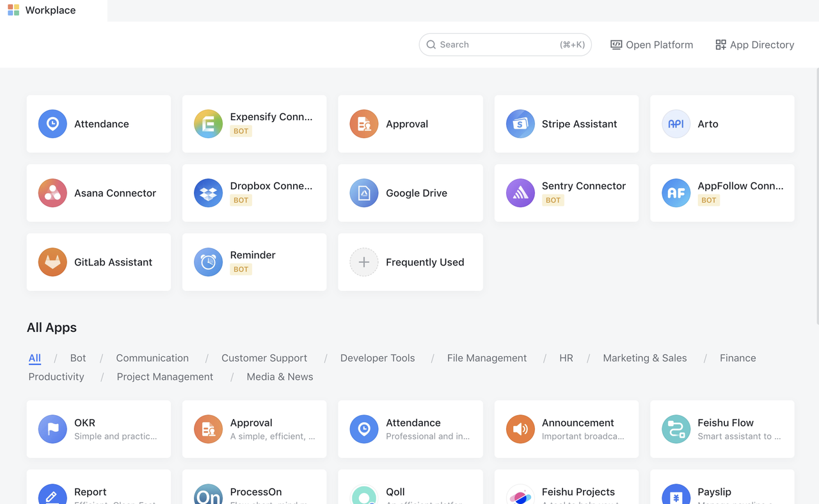Select the All category tab
The width and height of the screenshot is (819, 504).
coord(35,358)
